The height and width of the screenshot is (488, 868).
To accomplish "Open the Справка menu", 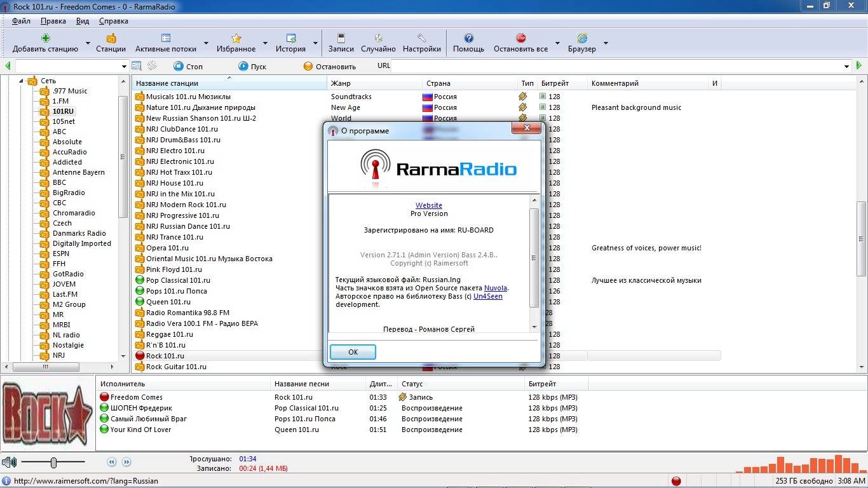I will tap(114, 21).
